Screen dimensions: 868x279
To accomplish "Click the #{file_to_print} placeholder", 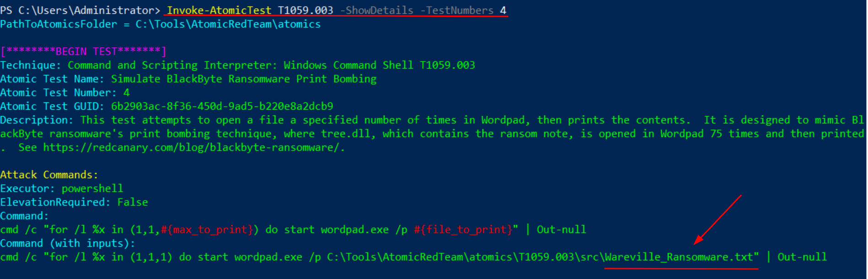I will point(463,229).
